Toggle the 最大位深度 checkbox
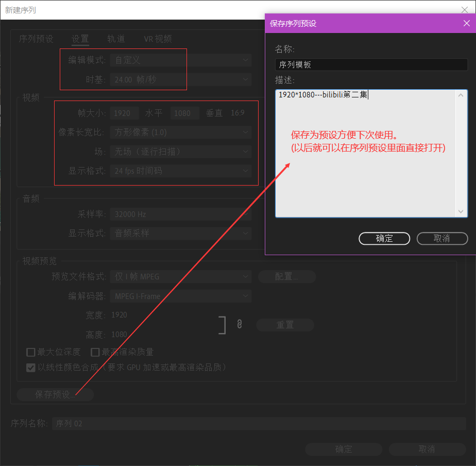Image resolution: width=476 pixels, height=466 pixels. coord(31,352)
